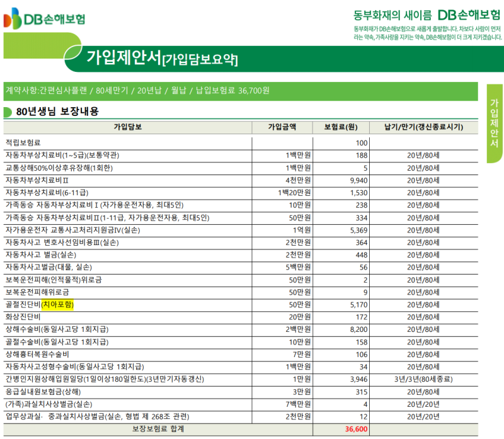Viewport: 504px width, 439px height.
Task: Click the 자동차부상치료비II coverage name
Action: coord(37,180)
